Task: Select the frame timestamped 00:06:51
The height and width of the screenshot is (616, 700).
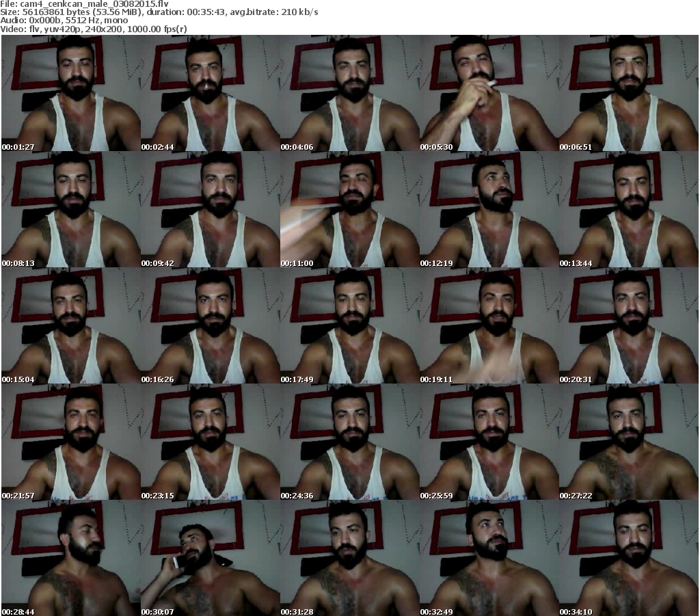Action: [x=629, y=93]
